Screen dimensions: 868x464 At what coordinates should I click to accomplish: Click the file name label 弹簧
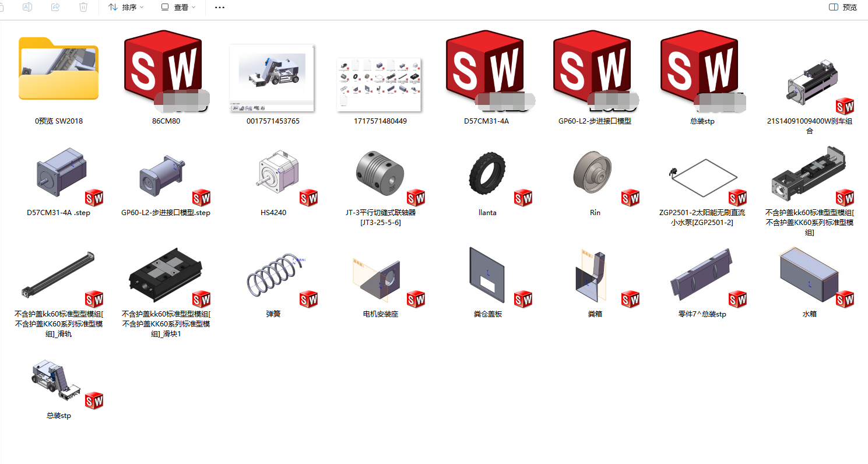click(x=273, y=314)
